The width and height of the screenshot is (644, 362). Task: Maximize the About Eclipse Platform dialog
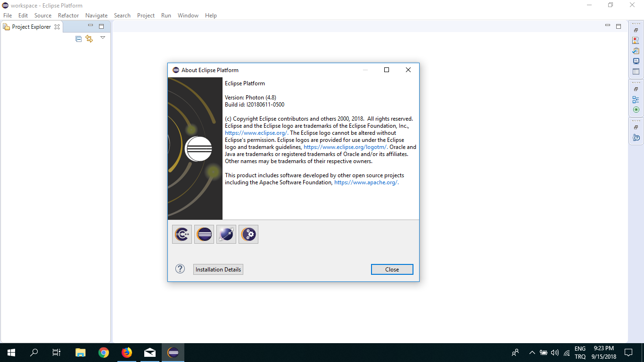[387, 70]
